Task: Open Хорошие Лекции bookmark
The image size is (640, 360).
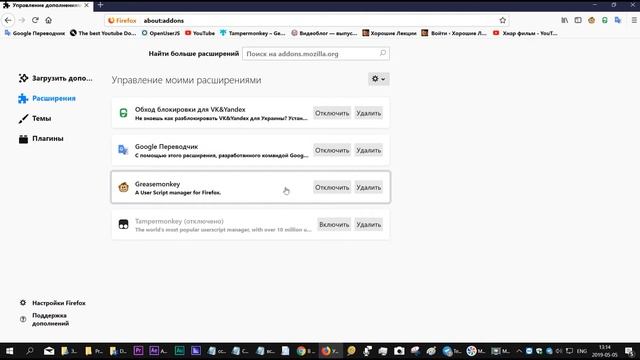Action: click(x=389, y=33)
